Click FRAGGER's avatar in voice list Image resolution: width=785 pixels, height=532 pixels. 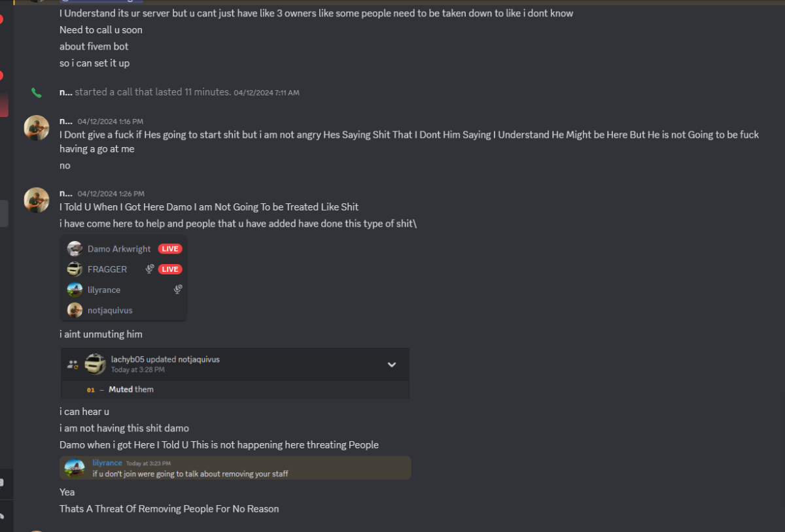coord(75,269)
